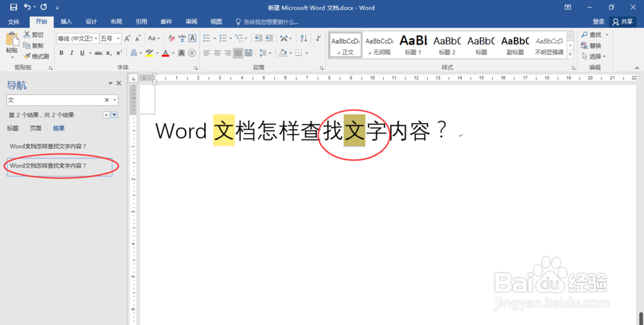
Task: Cut selection with the scissors icon
Action: click(x=27, y=35)
